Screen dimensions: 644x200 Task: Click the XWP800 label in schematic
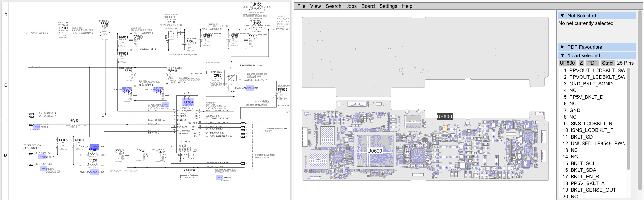click(189, 170)
